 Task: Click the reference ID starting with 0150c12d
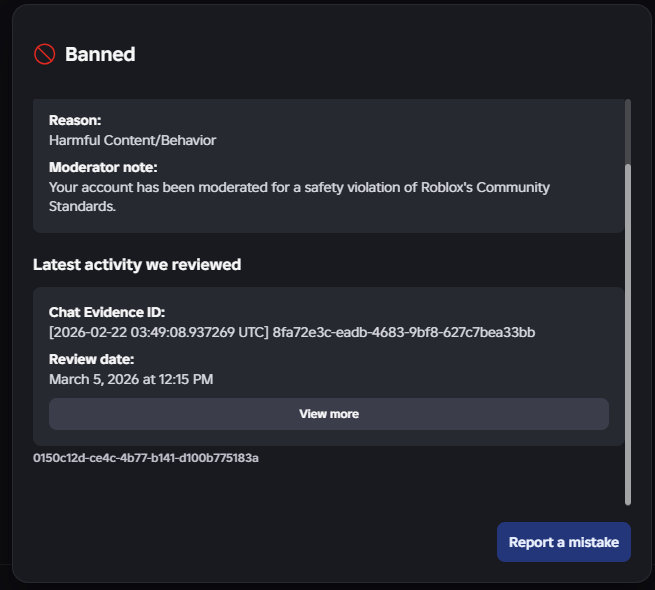pyautogui.click(x=146, y=458)
